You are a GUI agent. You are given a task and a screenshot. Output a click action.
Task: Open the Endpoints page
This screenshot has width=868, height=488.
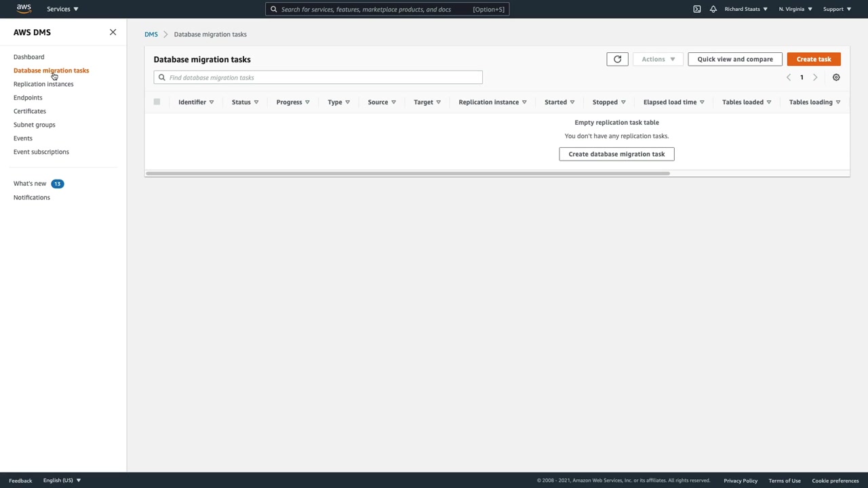28,98
